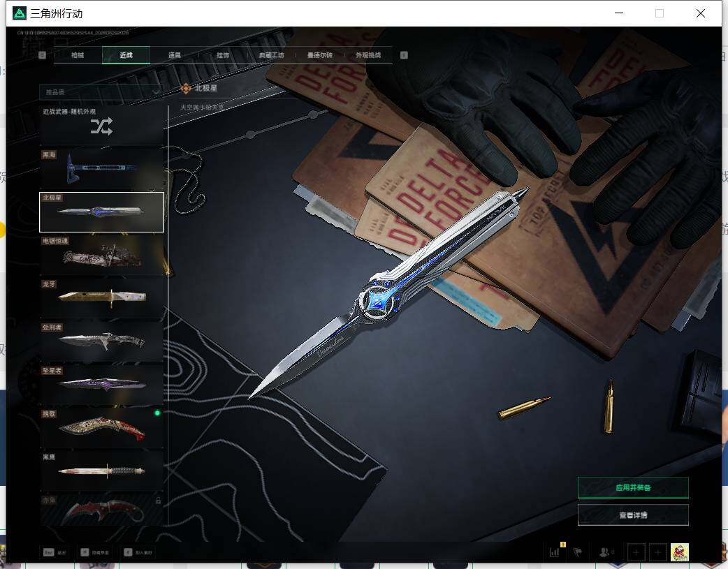Switch to the 挂饰 tab
The height and width of the screenshot is (569, 728).
[x=223, y=55]
